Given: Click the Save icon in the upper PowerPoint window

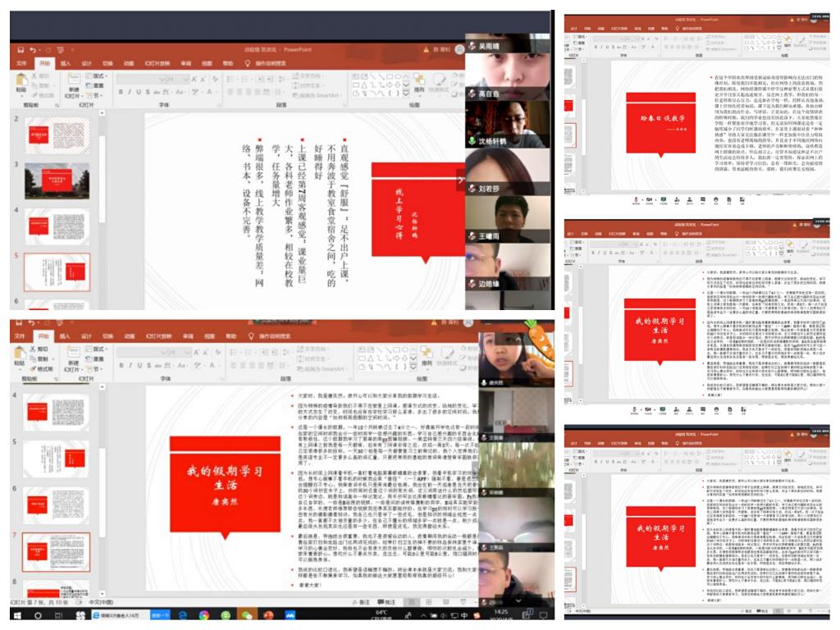Looking at the screenshot, I should coord(20,50).
